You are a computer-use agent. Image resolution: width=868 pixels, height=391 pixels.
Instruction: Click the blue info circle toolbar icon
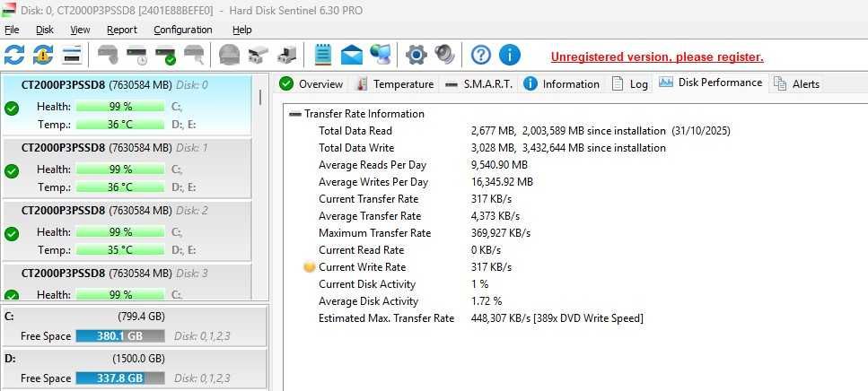510,55
